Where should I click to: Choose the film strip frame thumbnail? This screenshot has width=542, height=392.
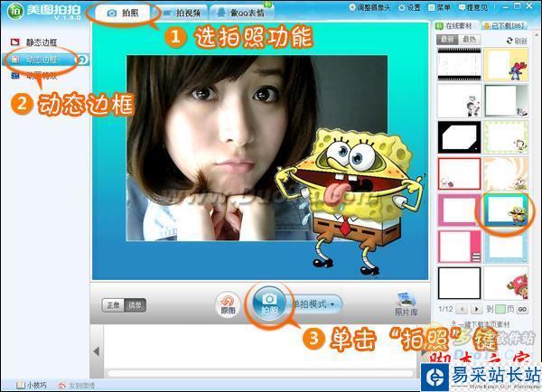(459, 64)
